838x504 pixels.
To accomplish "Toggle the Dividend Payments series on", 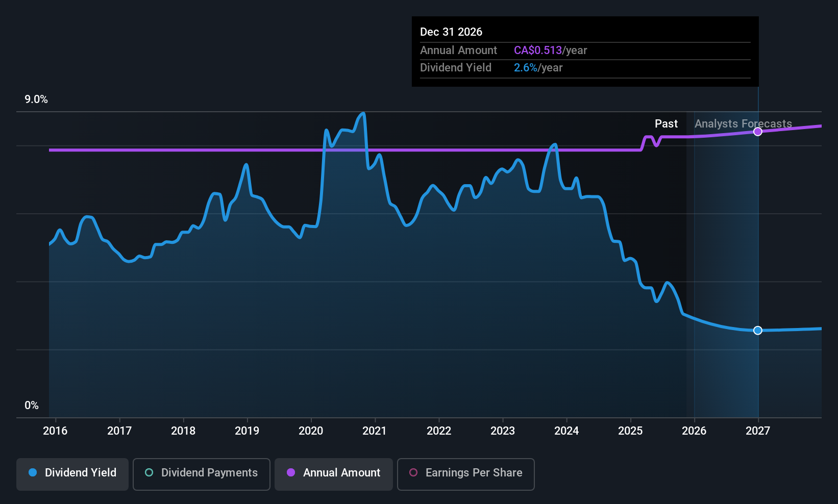I will click(x=201, y=473).
